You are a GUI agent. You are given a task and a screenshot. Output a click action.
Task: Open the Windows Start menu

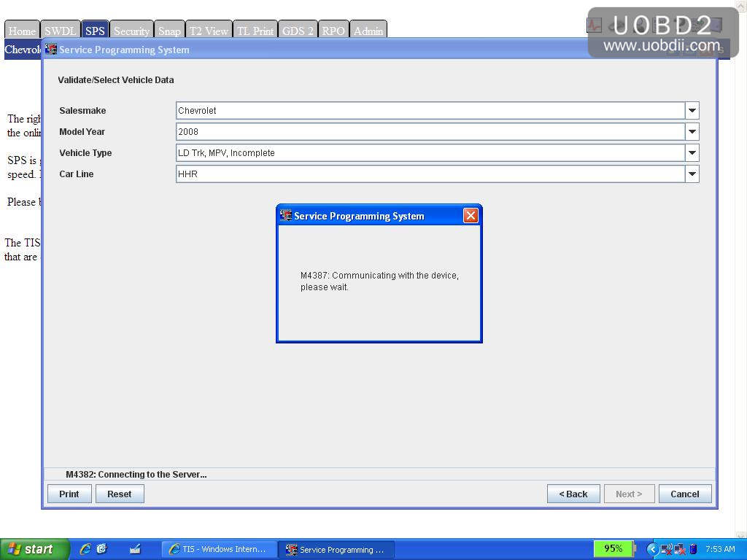(34, 549)
